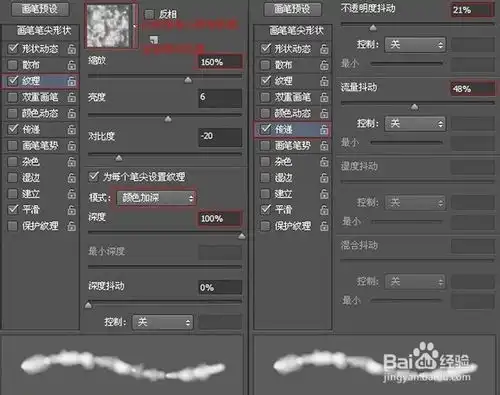Click the 不透明度抖动 field showing 21%
Viewport: 500px width, 395px height.
pos(472,10)
